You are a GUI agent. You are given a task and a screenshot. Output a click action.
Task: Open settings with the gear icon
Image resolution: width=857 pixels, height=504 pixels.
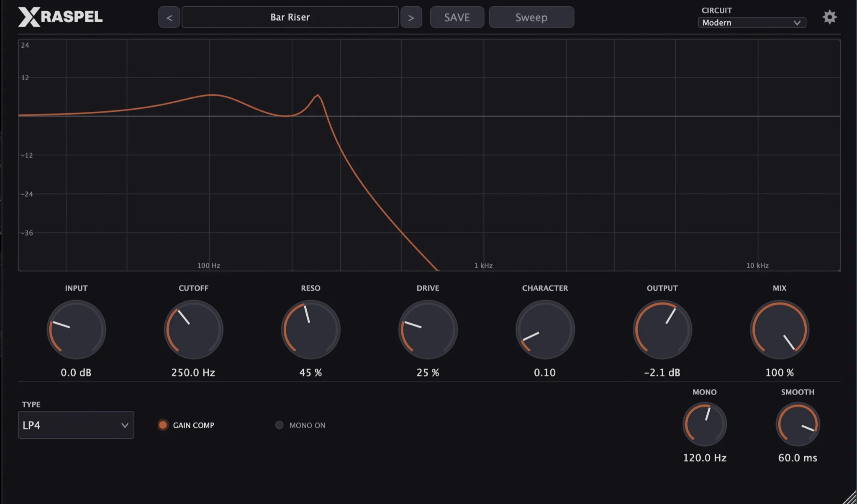pos(829,17)
